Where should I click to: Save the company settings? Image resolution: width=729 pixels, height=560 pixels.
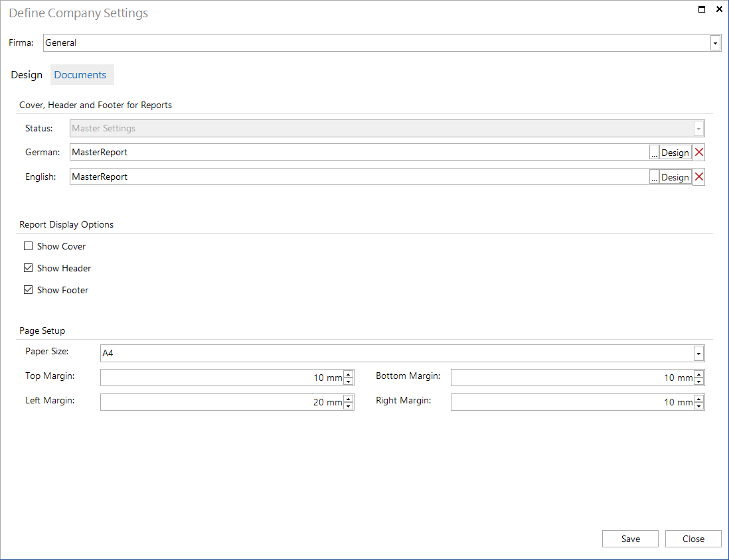click(x=629, y=538)
